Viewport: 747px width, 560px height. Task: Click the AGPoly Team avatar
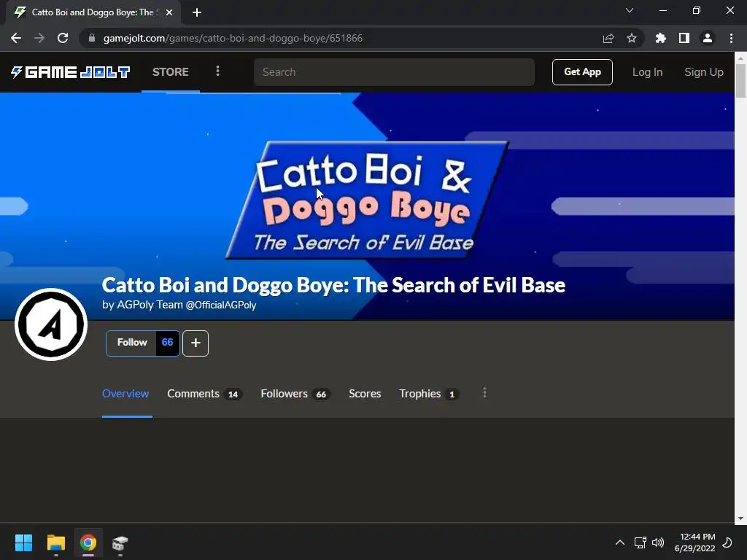(x=51, y=324)
